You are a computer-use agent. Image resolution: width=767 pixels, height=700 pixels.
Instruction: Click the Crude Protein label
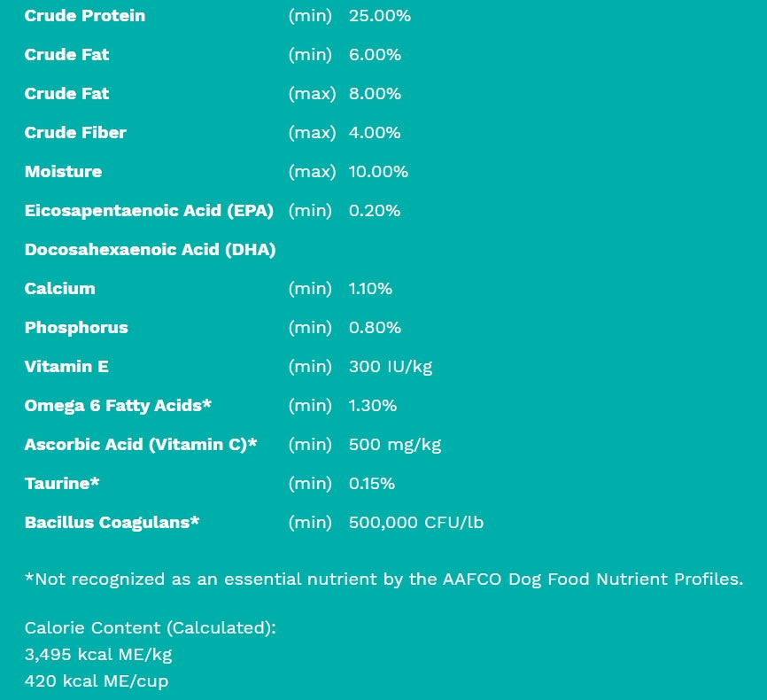click(x=85, y=16)
